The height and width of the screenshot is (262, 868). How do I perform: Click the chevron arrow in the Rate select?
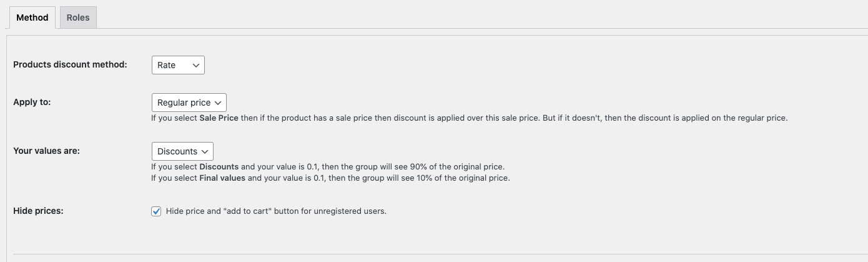pos(195,65)
